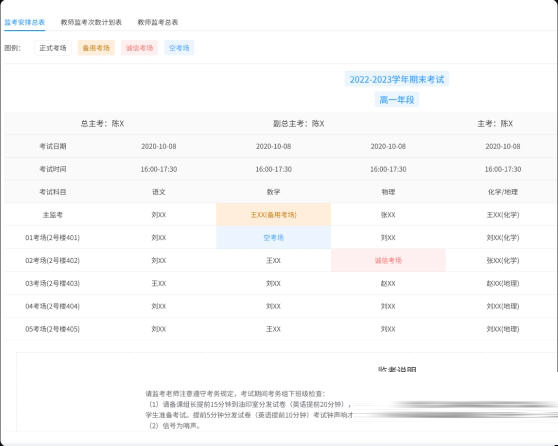Click 刘XX in 05考场 row 语文 column
This screenshot has width=558, height=446.
pyautogui.click(x=159, y=329)
